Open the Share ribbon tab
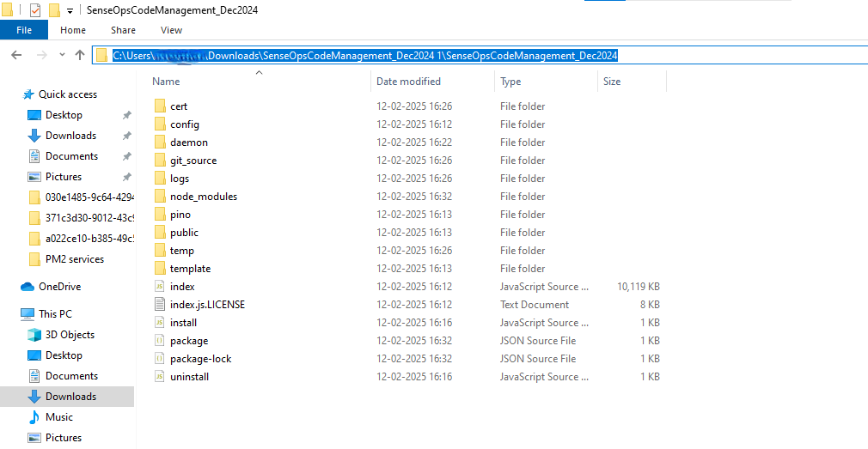Image resolution: width=868 pixels, height=449 pixels. click(x=123, y=30)
